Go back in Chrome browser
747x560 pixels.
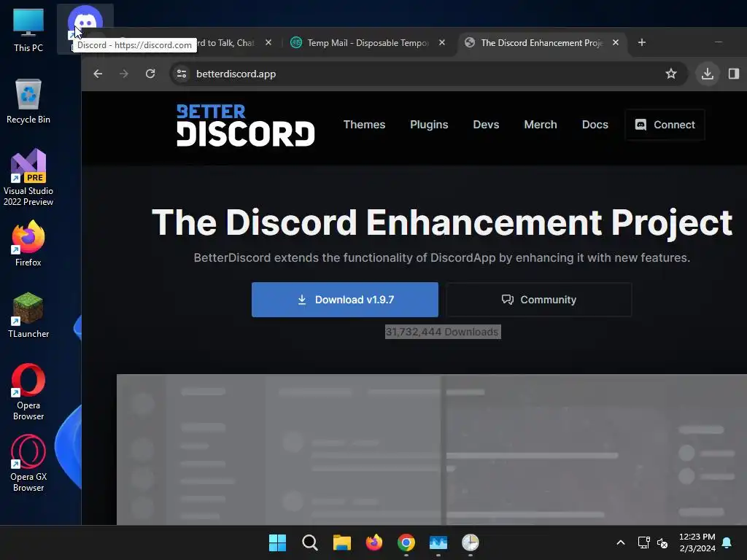[98, 74]
